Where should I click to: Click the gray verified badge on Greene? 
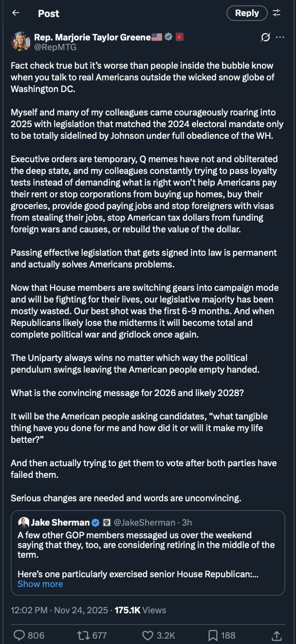coord(168,37)
